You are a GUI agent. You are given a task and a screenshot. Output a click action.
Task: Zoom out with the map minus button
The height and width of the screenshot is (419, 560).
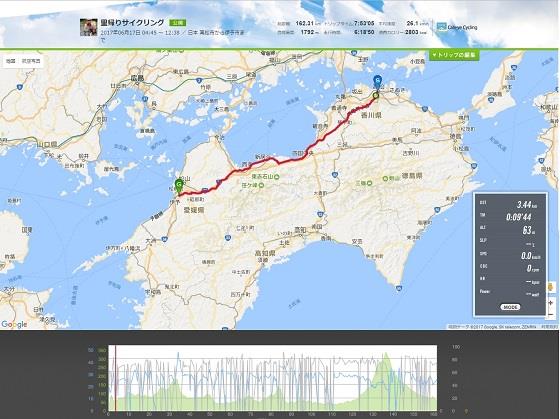tap(551, 314)
